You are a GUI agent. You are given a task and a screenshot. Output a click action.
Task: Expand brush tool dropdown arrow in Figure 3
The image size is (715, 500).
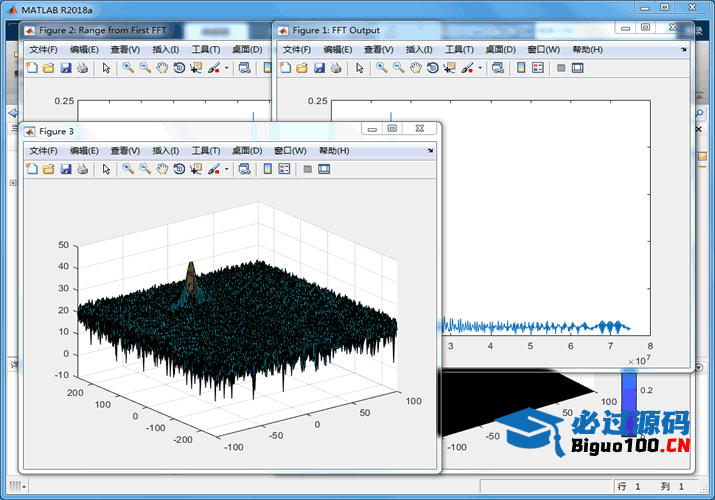click(227, 169)
